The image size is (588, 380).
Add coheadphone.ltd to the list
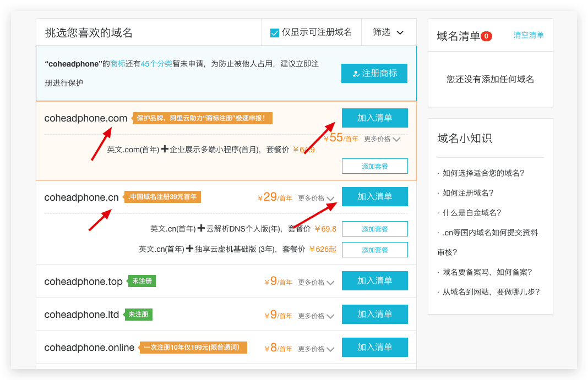point(374,314)
